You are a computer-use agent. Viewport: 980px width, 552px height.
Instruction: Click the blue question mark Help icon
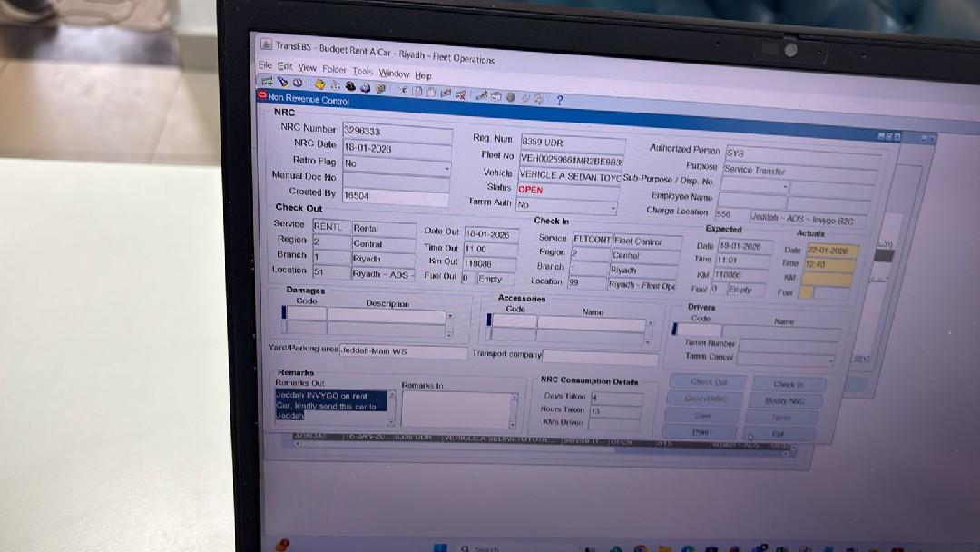[x=559, y=100]
